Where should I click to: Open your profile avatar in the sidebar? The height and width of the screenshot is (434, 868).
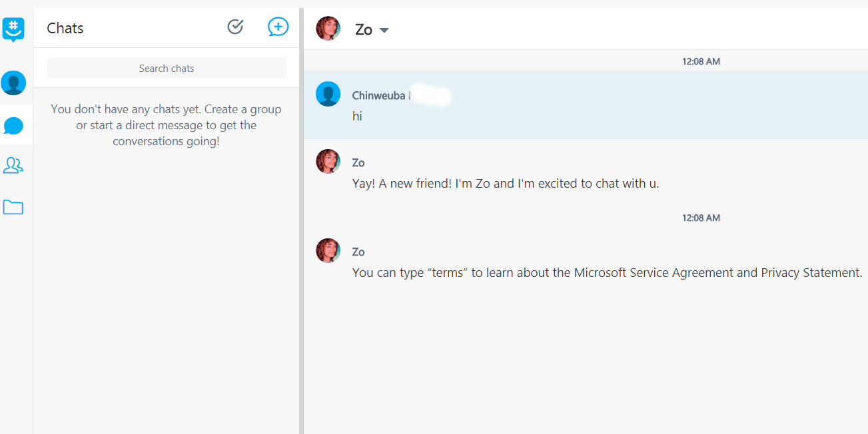[13, 83]
